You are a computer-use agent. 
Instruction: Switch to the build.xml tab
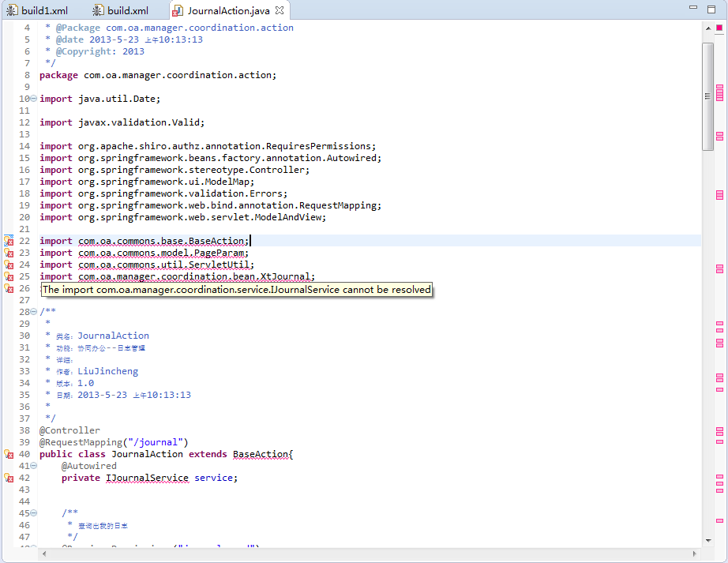click(121, 10)
